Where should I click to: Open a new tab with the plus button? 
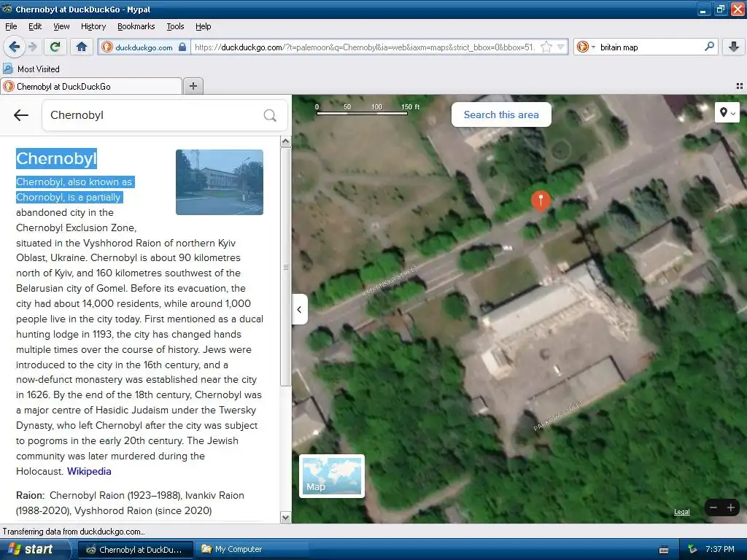(193, 86)
